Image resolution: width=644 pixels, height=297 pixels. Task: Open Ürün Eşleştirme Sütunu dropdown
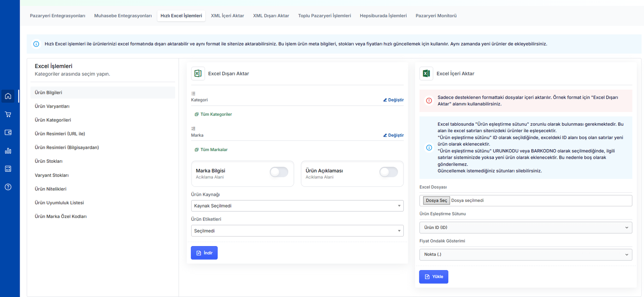(x=525, y=228)
